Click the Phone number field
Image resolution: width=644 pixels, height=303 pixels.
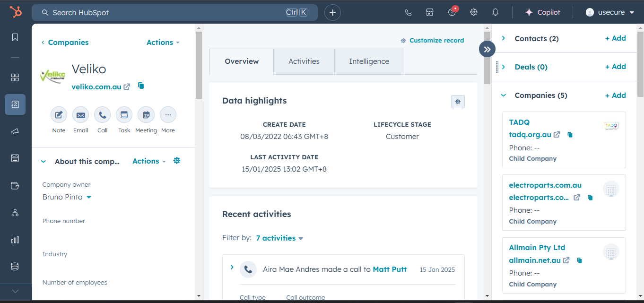tap(113, 226)
